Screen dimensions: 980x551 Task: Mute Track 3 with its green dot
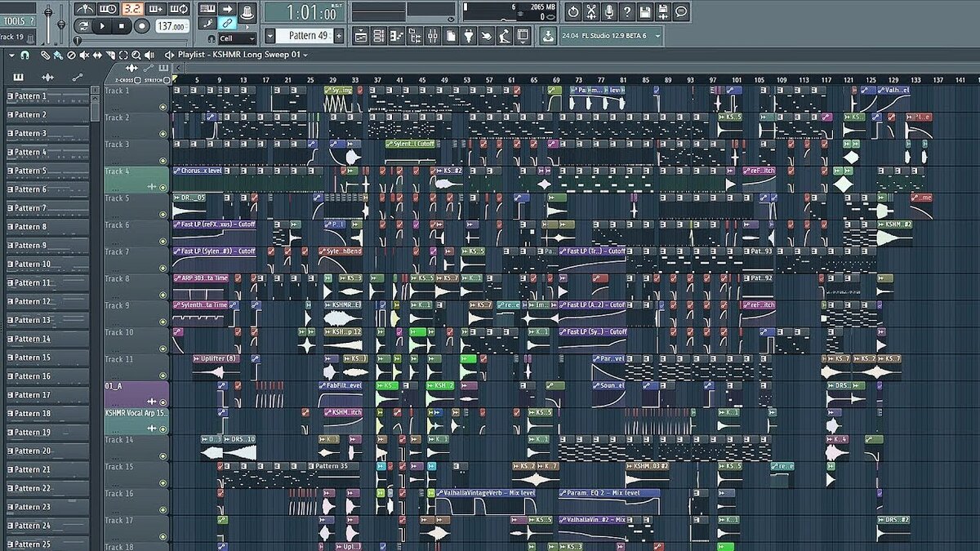(163, 160)
